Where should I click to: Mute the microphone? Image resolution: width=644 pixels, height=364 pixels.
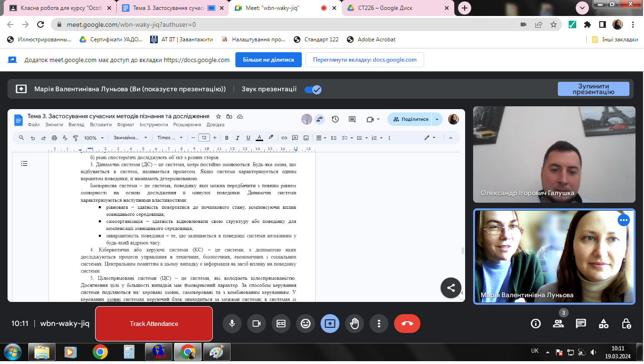tap(232, 324)
